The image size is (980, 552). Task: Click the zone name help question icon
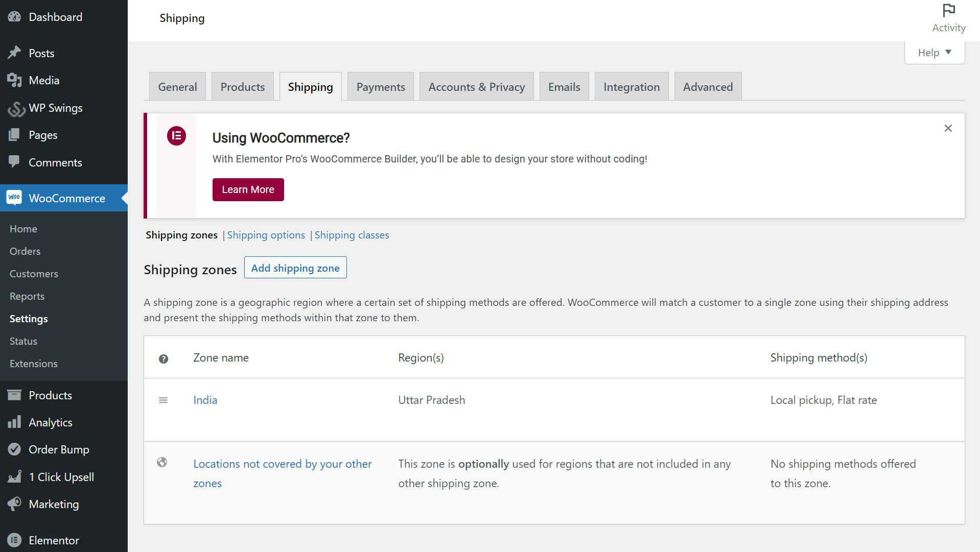pyautogui.click(x=164, y=359)
